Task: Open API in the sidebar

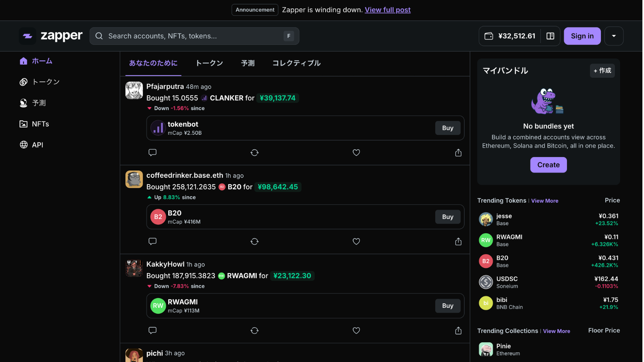Action: click(31, 145)
